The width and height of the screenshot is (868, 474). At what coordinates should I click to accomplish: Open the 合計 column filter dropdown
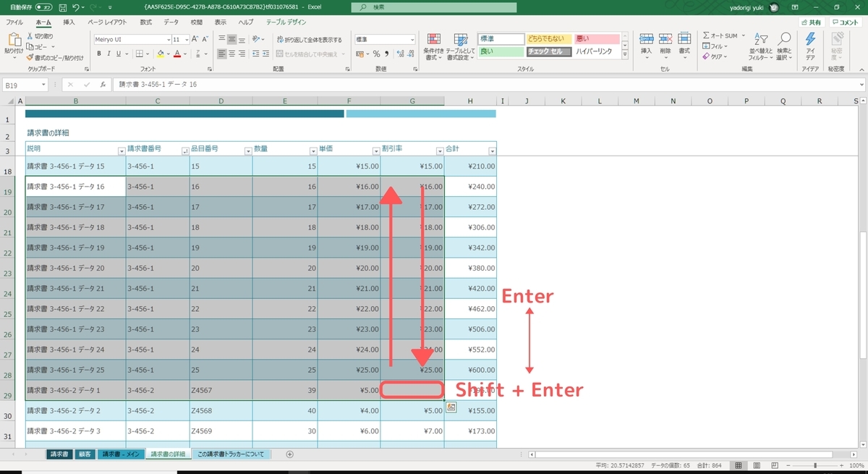pyautogui.click(x=493, y=151)
